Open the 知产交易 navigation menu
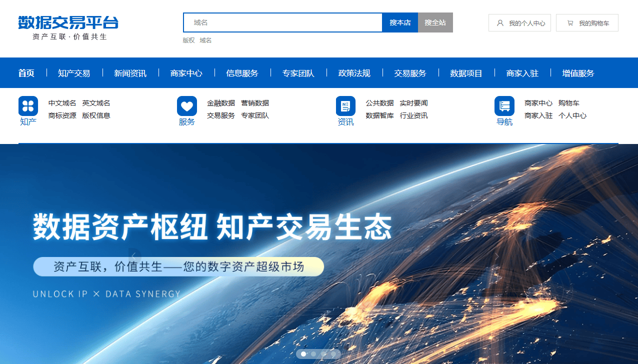Screen dimensions: 638x364 (74, 73)
